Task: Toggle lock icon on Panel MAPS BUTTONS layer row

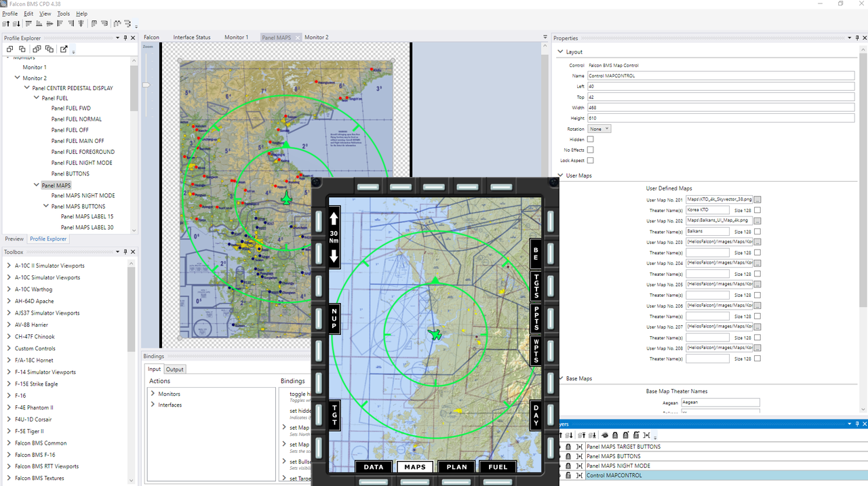Action: click(568, 456)
